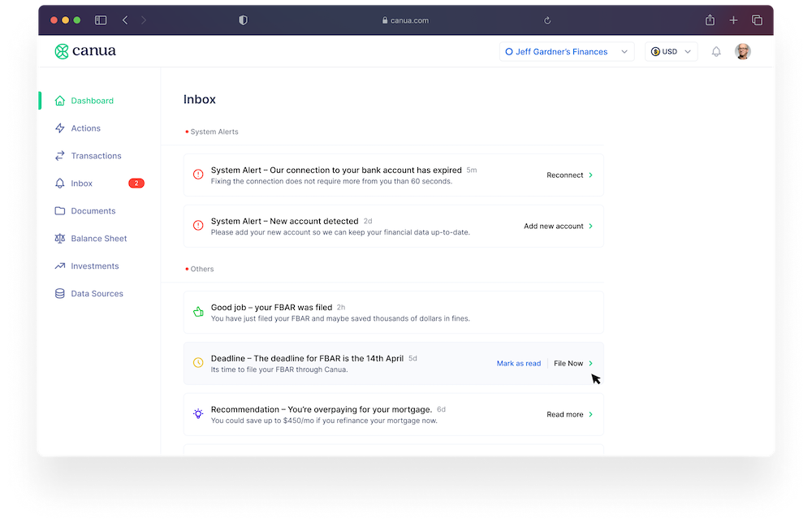
Task: Click lightbulb icon on mortgage recommendation
Action: 198,413
